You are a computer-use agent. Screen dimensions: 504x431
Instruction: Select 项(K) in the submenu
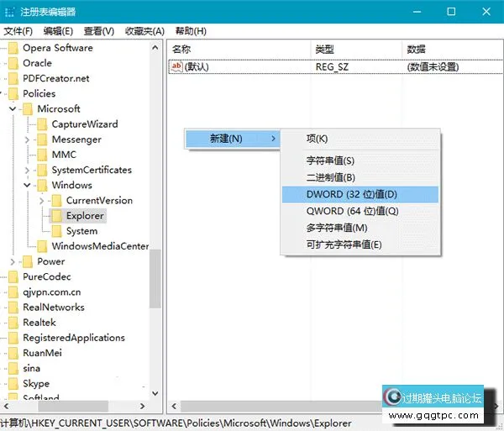click(360, 139)
